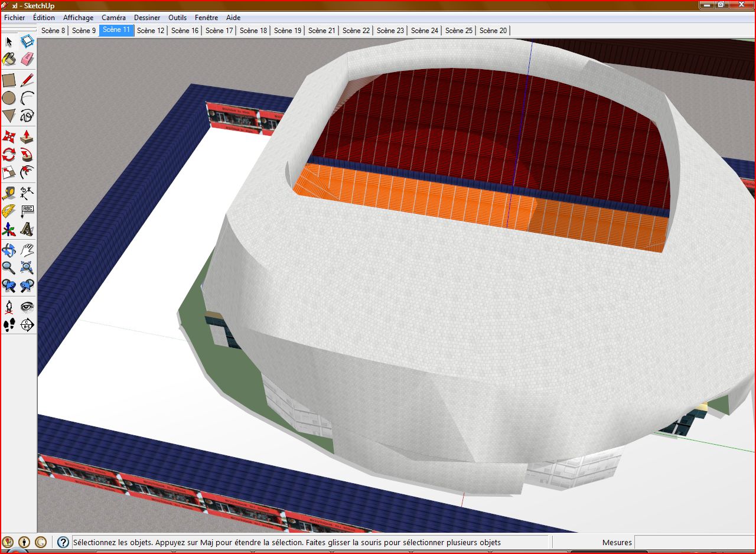Screen dimensions: 756x554
Task: Pick the Push/Pull tool
Action: 27,137
